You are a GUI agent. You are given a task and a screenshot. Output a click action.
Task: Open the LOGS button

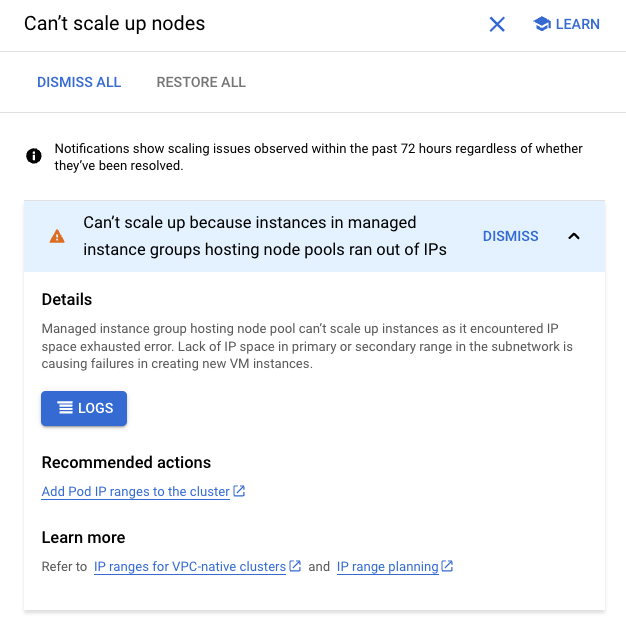pyautogui.click(x=84, y=408)
